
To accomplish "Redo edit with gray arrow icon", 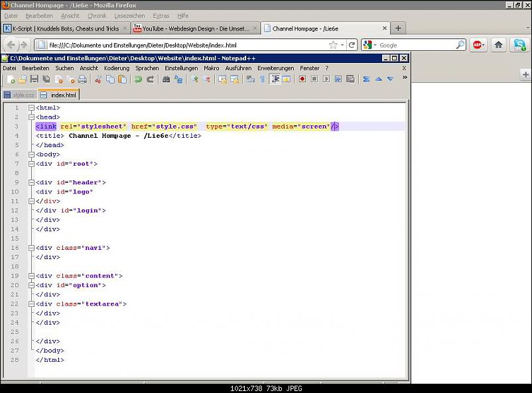I will [x=151, y=80].
